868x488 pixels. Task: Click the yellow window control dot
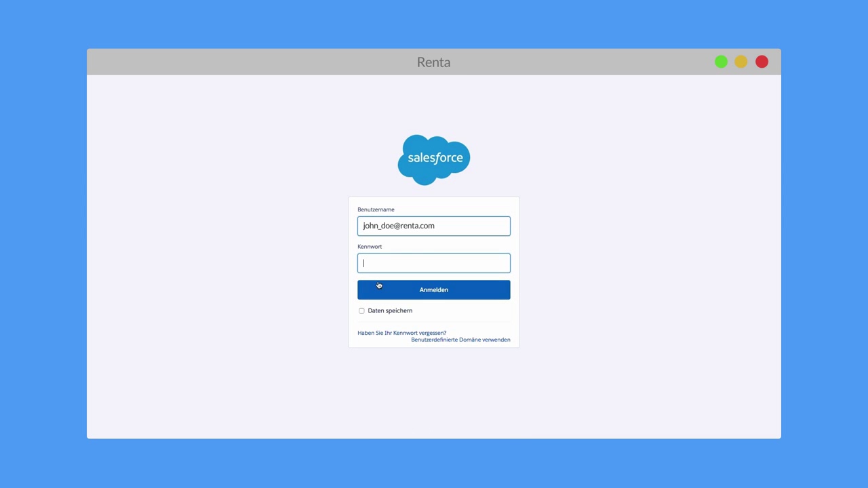[x=741, y=62]
